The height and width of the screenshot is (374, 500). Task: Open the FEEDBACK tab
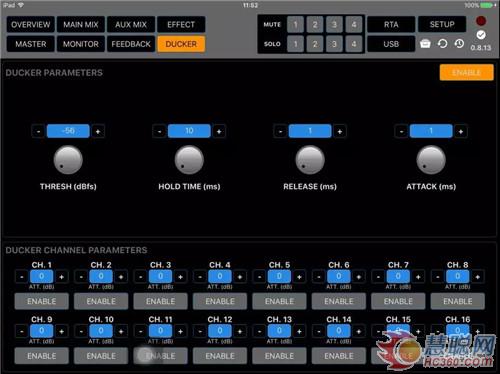(131, 44)
